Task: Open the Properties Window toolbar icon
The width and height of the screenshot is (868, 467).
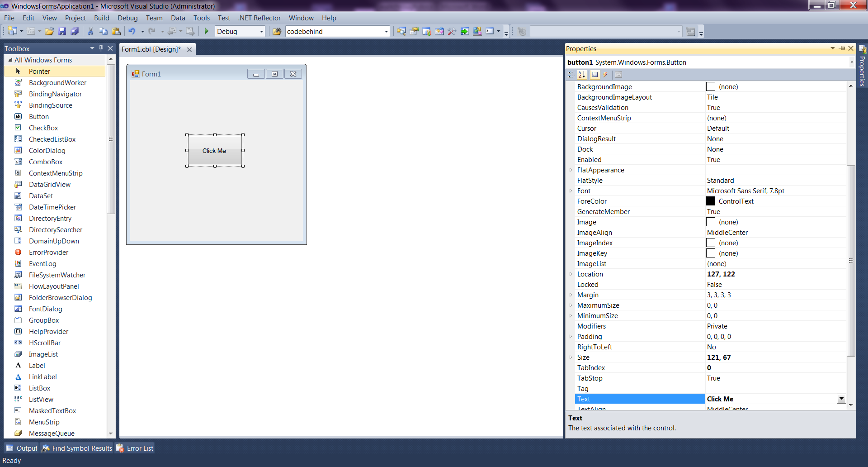Action: pos(414,31)
